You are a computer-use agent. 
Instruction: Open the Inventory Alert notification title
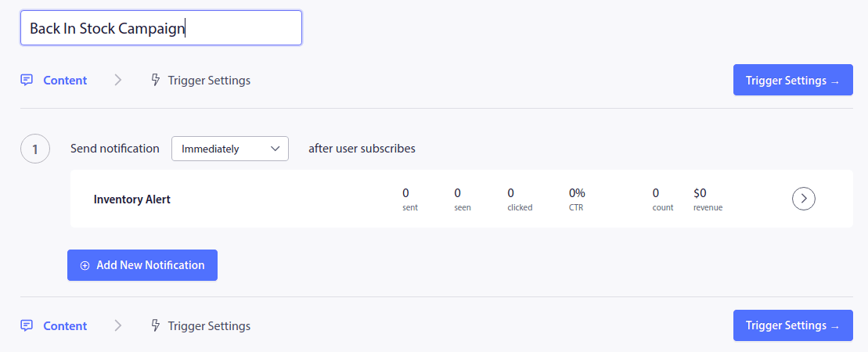click(132, 199)
